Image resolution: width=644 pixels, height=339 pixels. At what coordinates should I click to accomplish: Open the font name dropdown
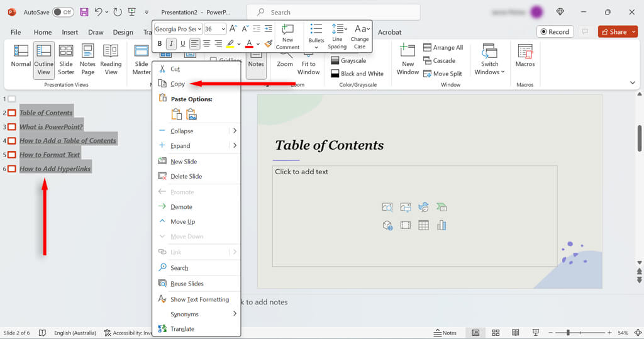[x=179, y=29]
